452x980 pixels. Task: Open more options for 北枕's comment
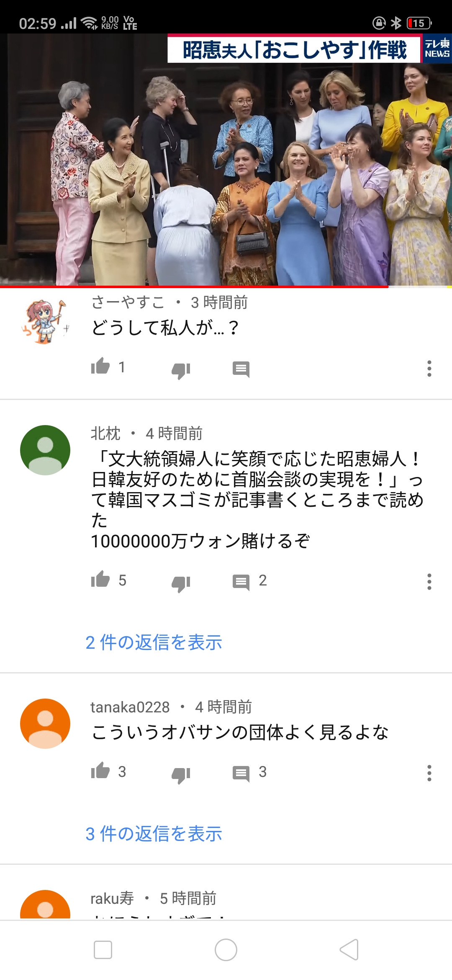pyautogui.click(x=429, y=582)
